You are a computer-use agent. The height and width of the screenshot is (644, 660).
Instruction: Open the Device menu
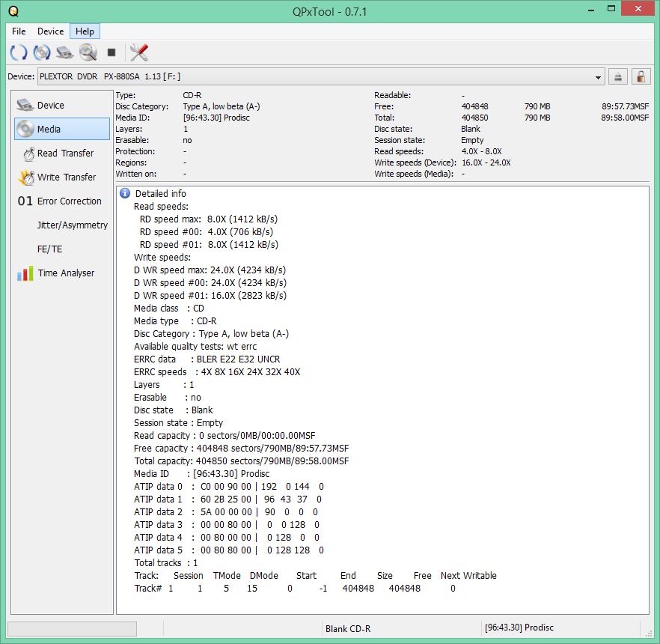click(51, 31)
